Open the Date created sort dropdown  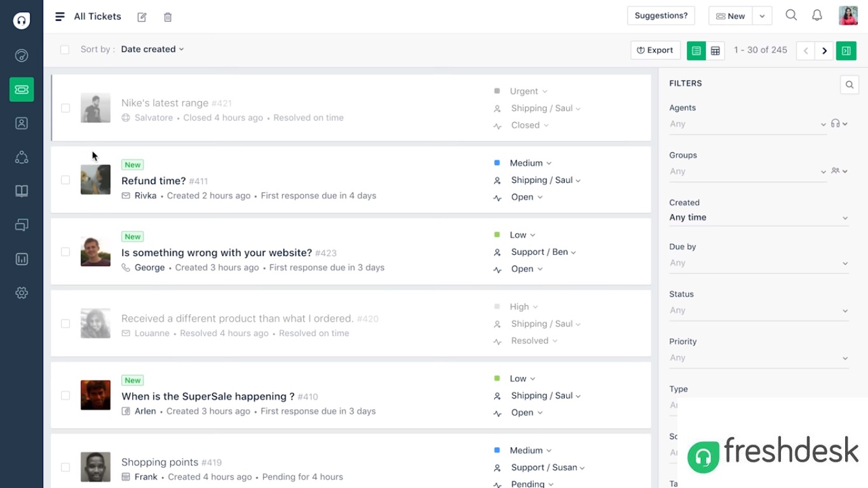tap(153, 50)
